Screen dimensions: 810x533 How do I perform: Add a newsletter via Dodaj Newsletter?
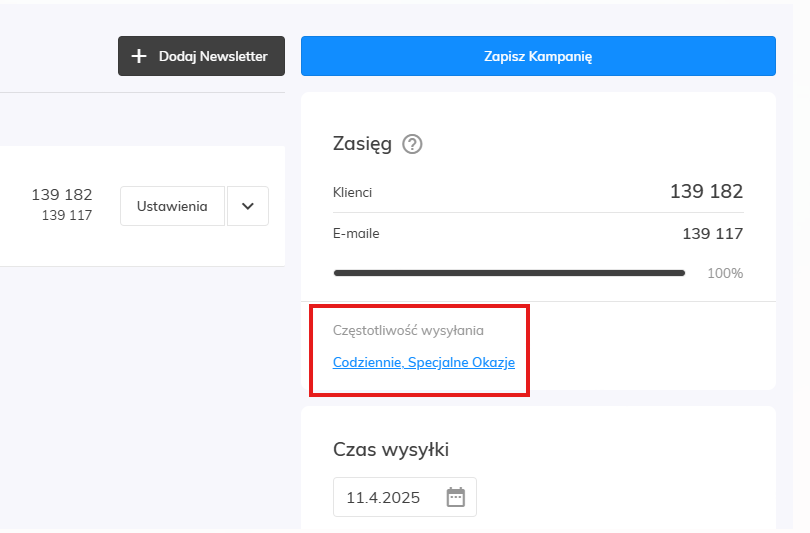point(201,56)
